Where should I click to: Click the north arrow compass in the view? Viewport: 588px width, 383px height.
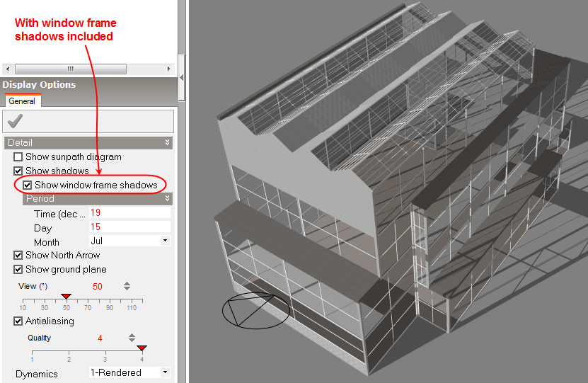pyautogui.click(x=255, y=311)
